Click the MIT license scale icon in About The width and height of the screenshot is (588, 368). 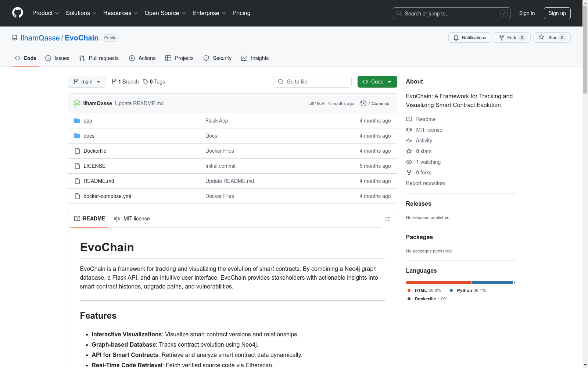(x=409, y=130)
